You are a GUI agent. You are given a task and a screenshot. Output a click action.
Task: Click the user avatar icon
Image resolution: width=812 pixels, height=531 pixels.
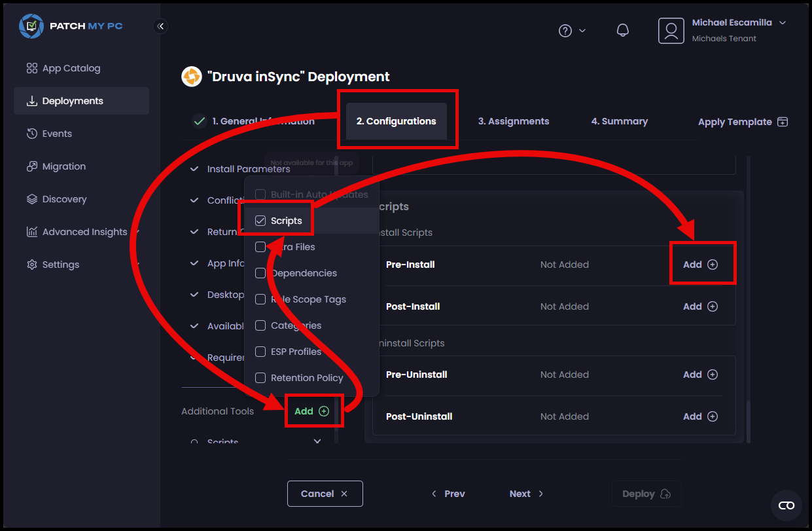pos(671,31)
